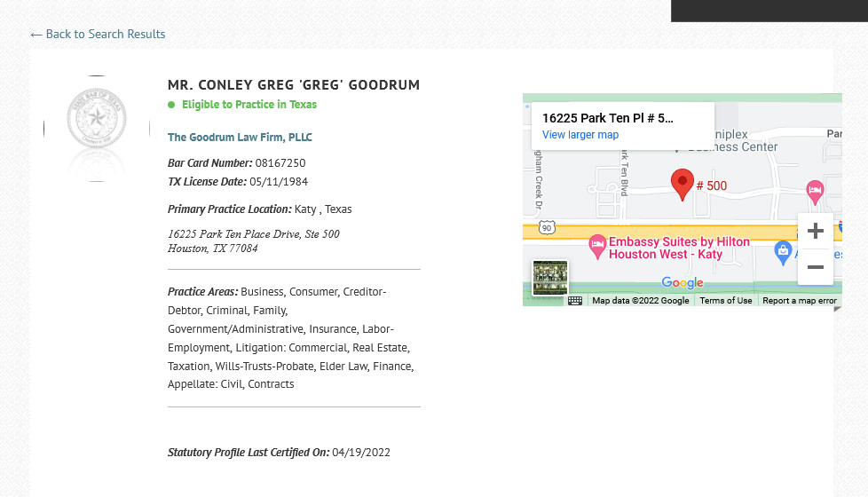Open map Terms of Use
Image resolution: width=868 pixels, height=497 pixels.
pyautogui.click(x=726, y=301)
